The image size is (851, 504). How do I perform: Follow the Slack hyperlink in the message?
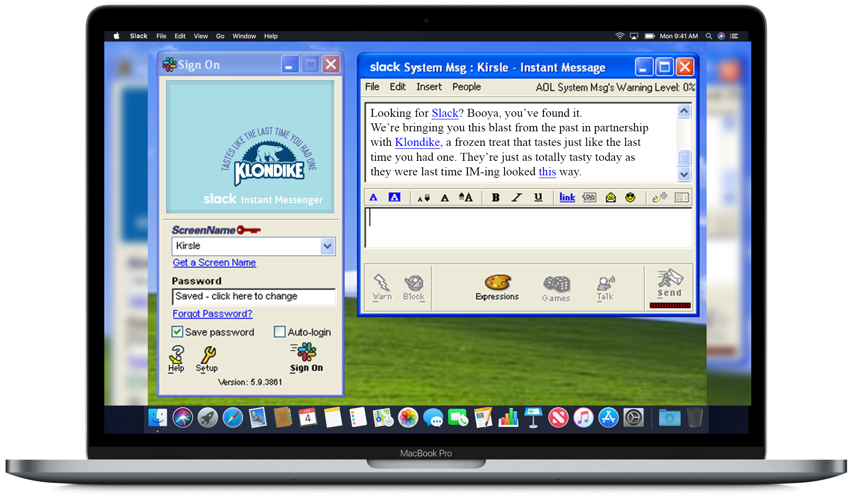(445, 113)
